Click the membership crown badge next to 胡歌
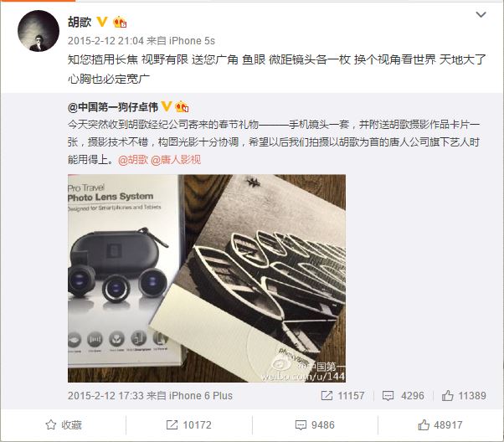Screen dimensions: 504x442 coord(120,22)
